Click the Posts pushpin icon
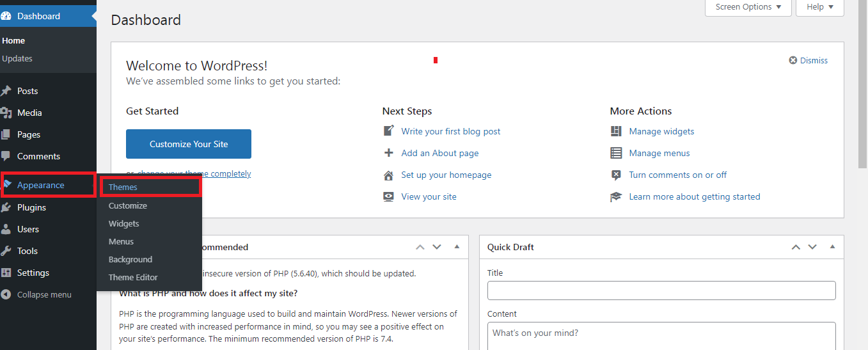Image resolution: width=868 pixels, height=350 pixels. click(x=6, y=91)
